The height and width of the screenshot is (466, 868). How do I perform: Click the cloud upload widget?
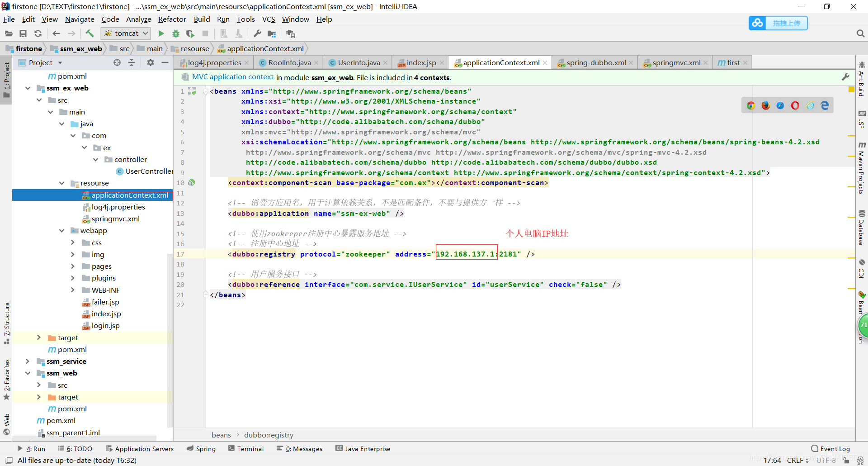tap(778, 23)
